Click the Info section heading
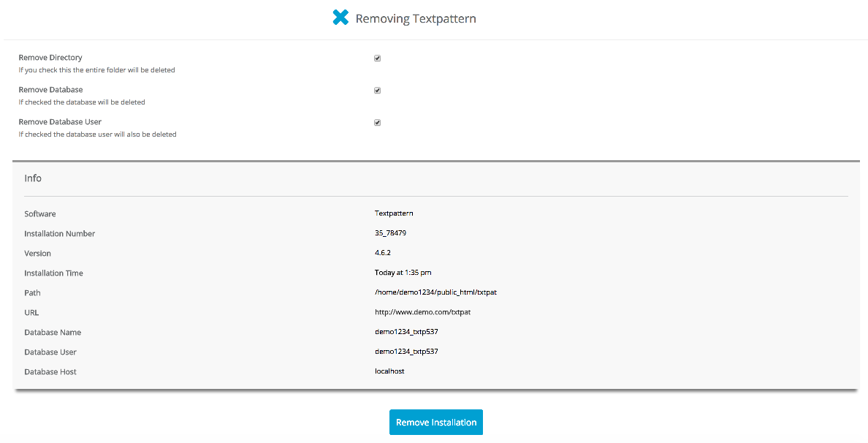 [33, 178]
